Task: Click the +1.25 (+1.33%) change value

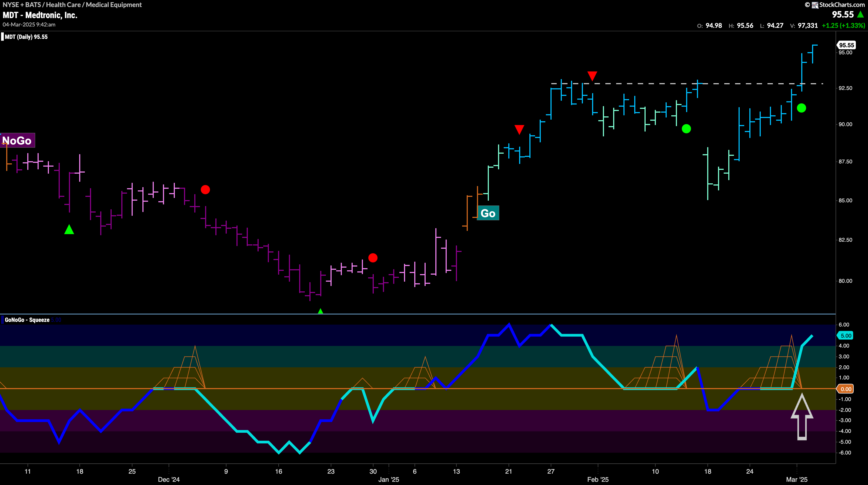Action: (843, 26)
